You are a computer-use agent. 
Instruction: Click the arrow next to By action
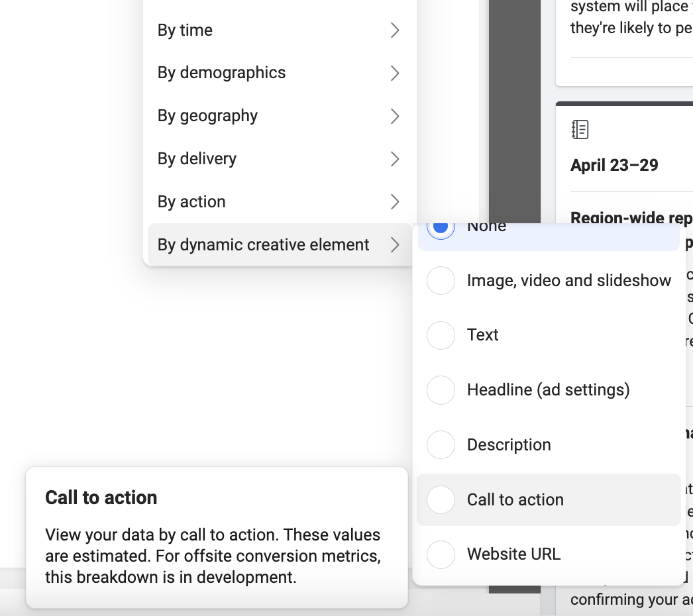pos(395,202)
